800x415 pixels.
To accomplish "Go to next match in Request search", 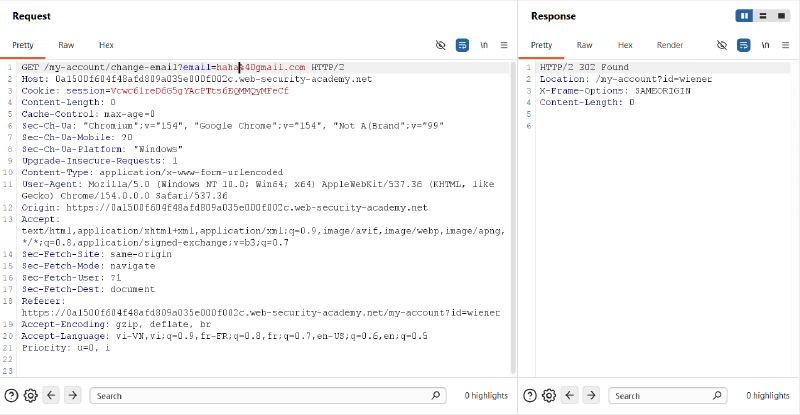I will 73,395.
